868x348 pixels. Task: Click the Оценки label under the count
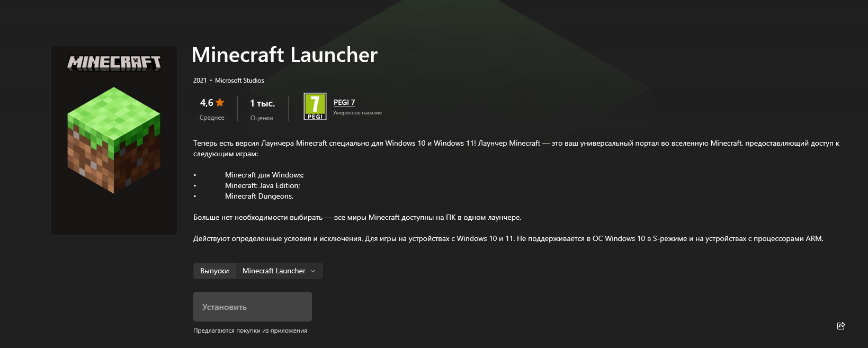point(262,118)
